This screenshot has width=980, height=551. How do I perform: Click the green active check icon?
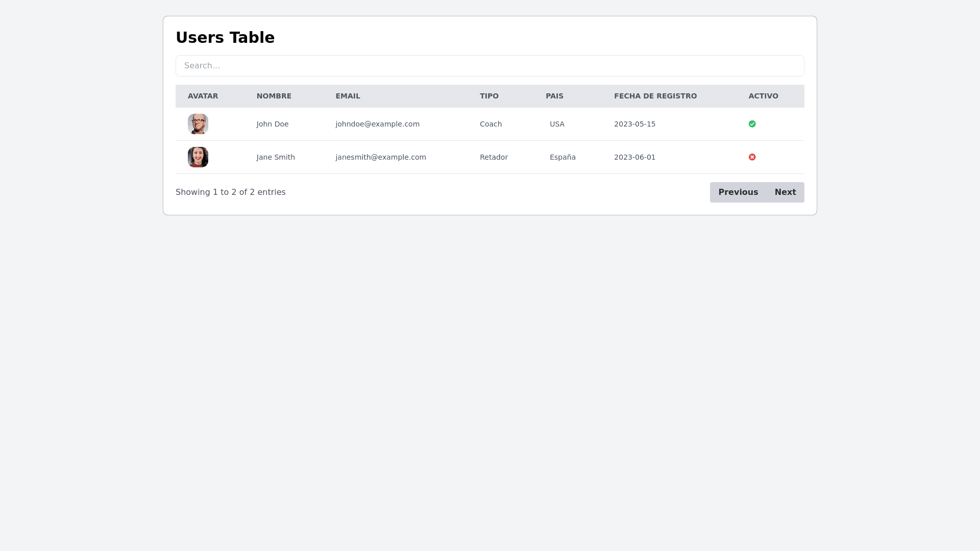(752, 124)
